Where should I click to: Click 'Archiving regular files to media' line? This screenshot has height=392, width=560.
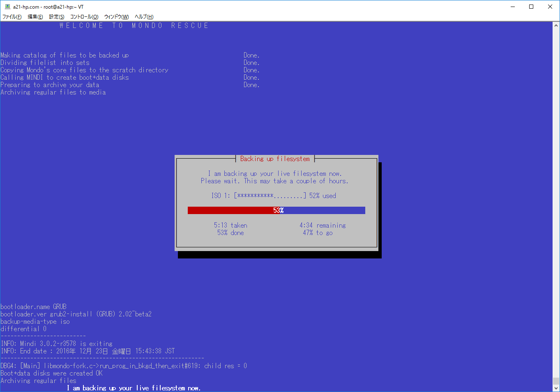tap(53, 92)
